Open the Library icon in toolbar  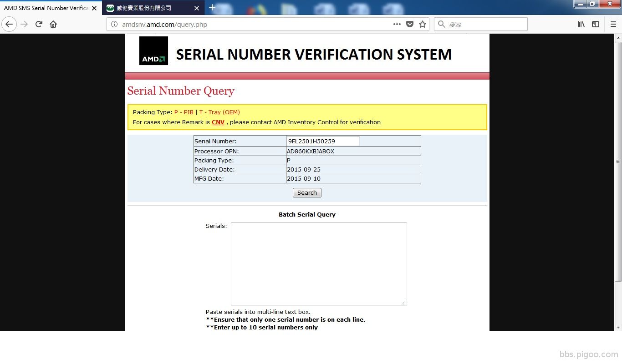581,24
